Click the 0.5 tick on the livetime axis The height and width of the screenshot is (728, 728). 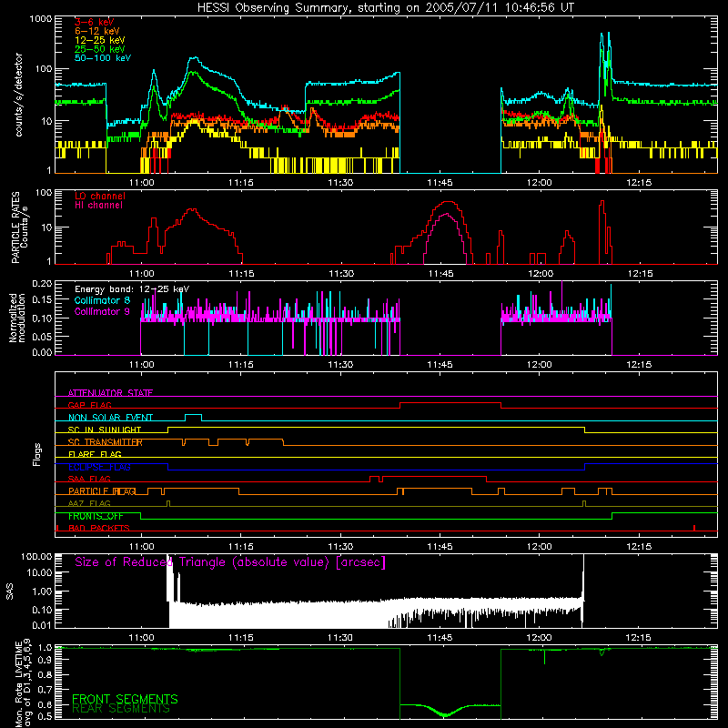pos(45,716)
